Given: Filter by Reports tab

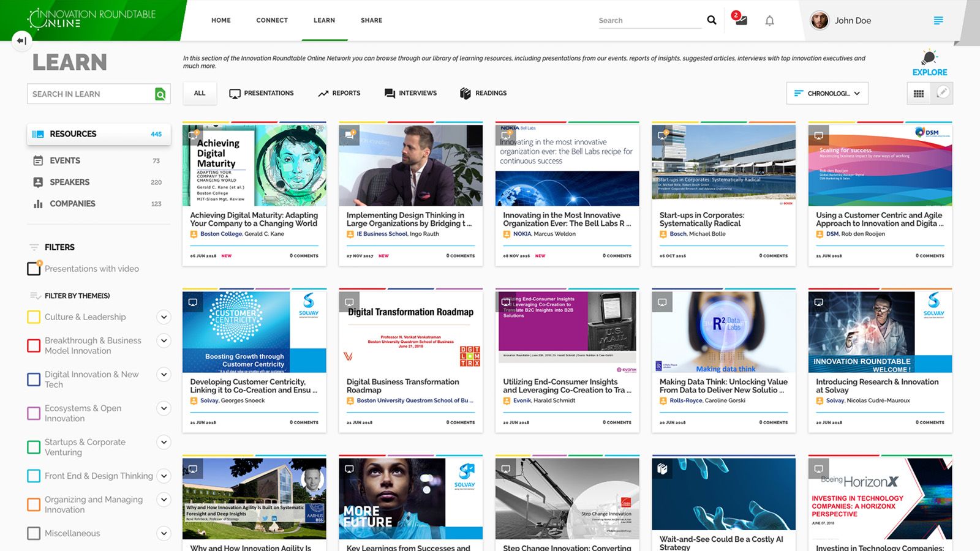Looking at the screenshot, I should pyautogui.click(x=339, y=93).
